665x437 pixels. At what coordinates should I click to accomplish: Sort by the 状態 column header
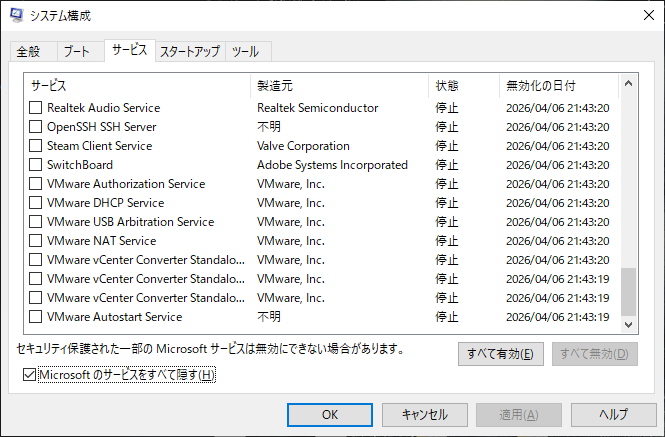[464, 86]
